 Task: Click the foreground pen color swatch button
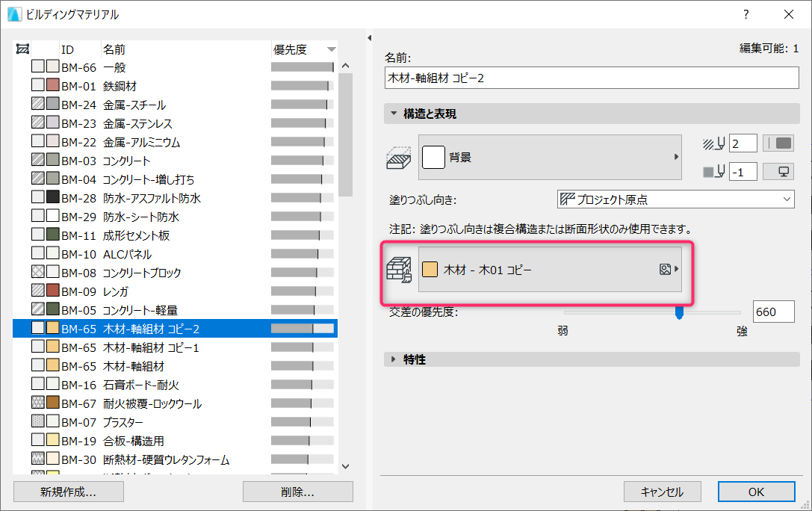(779, 143)
